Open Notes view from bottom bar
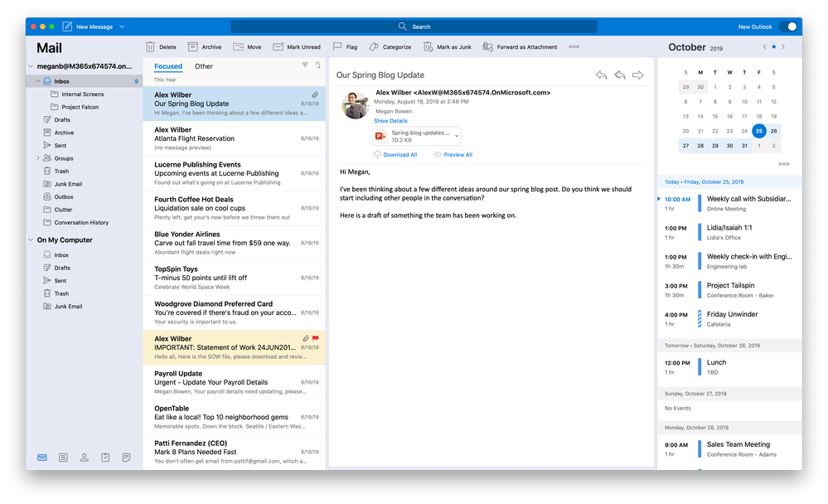This screenshot has height=504, width=828. 127,458
